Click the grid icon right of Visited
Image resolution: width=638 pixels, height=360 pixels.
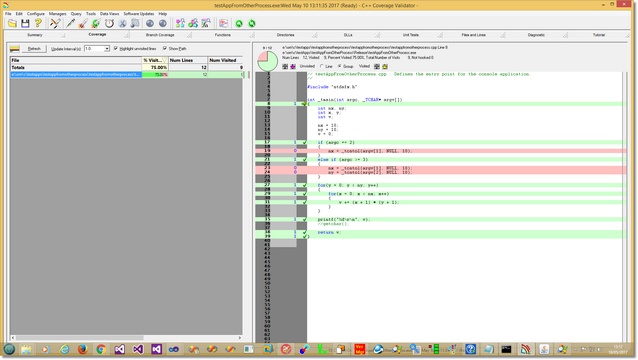[377, 66]
